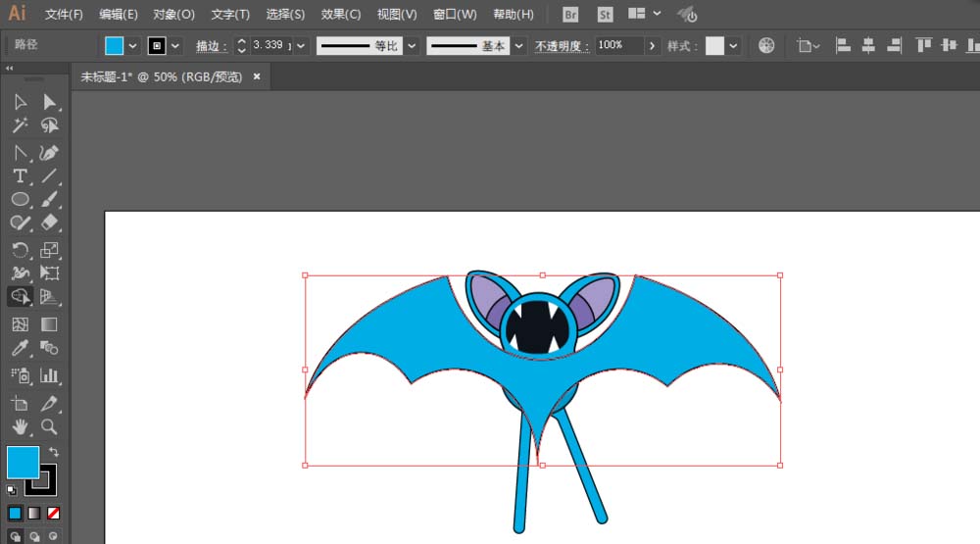Set paint mode to None
The image size is (980, 544).
click(x=54, y=514)
